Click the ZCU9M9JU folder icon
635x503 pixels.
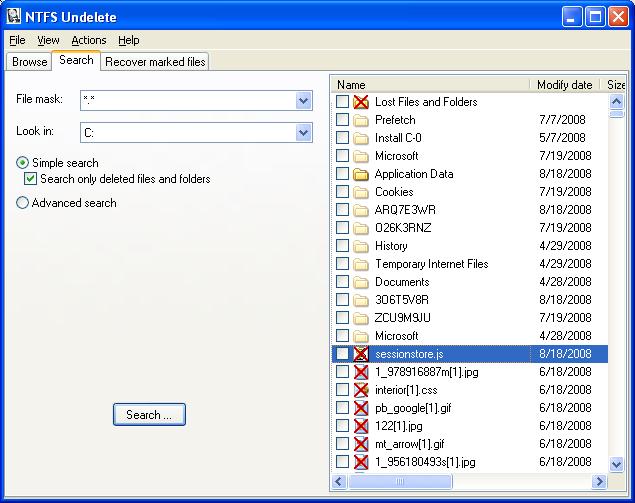coord(361,318)
